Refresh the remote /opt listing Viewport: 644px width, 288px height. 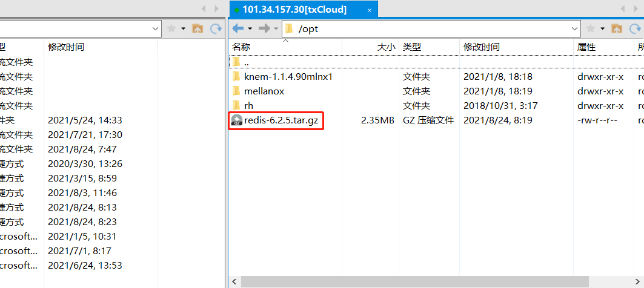(635, 28)
